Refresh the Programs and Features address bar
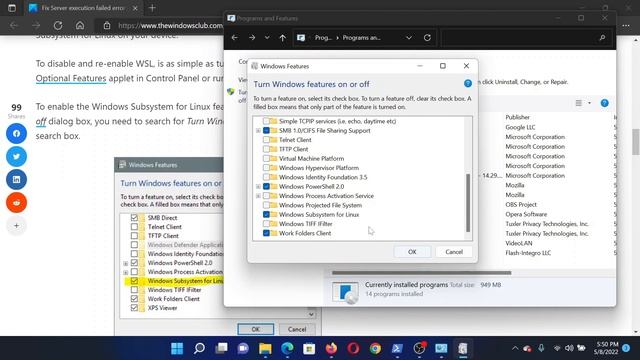The image size is (640, 360). point(427,38)
